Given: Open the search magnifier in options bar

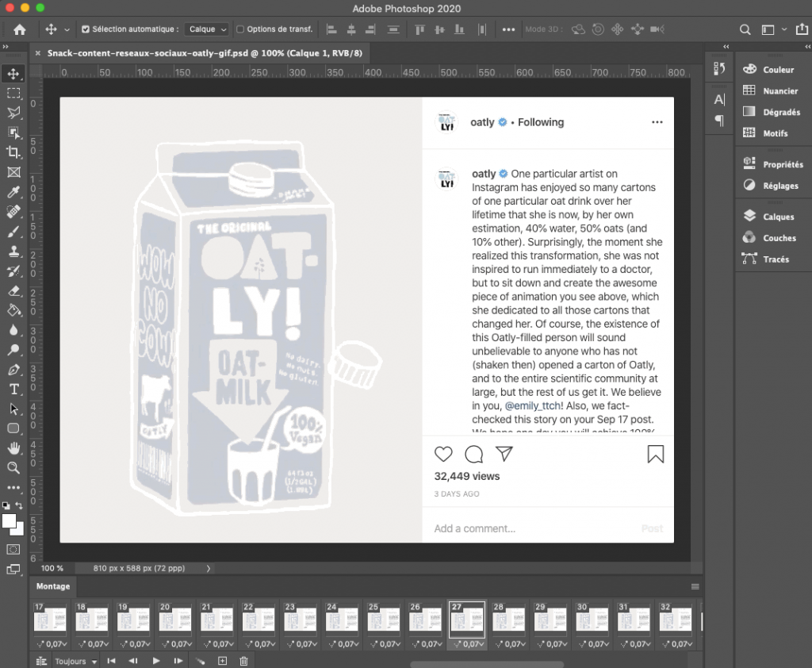Looking at the screenshot, I should (x=745, y=29).
